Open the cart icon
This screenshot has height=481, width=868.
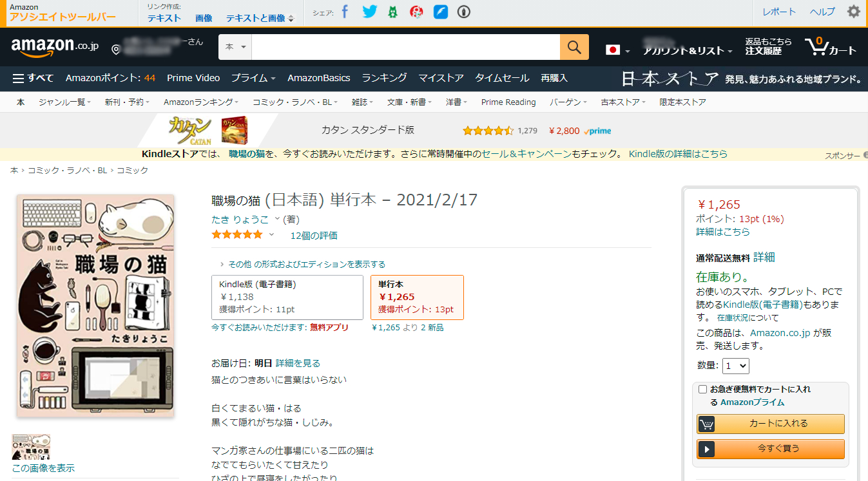click(831, 46)
